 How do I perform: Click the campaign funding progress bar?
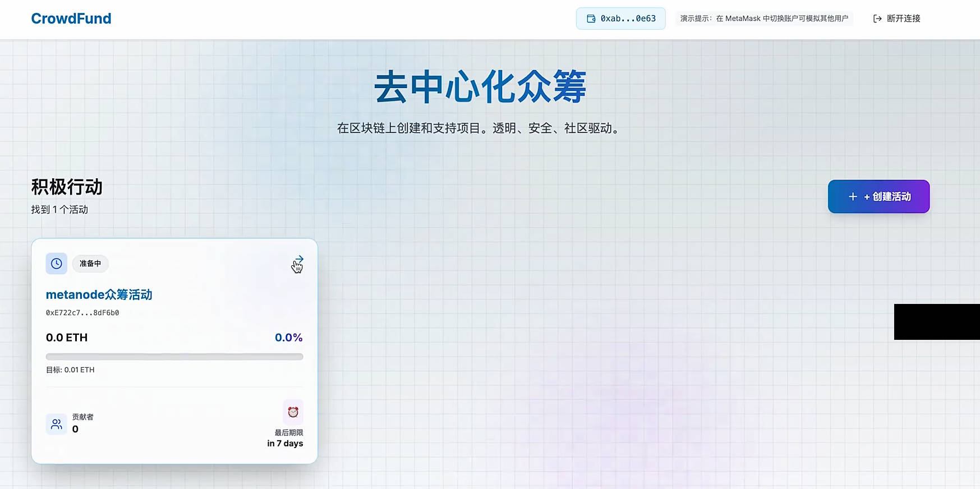coord(174,357)
